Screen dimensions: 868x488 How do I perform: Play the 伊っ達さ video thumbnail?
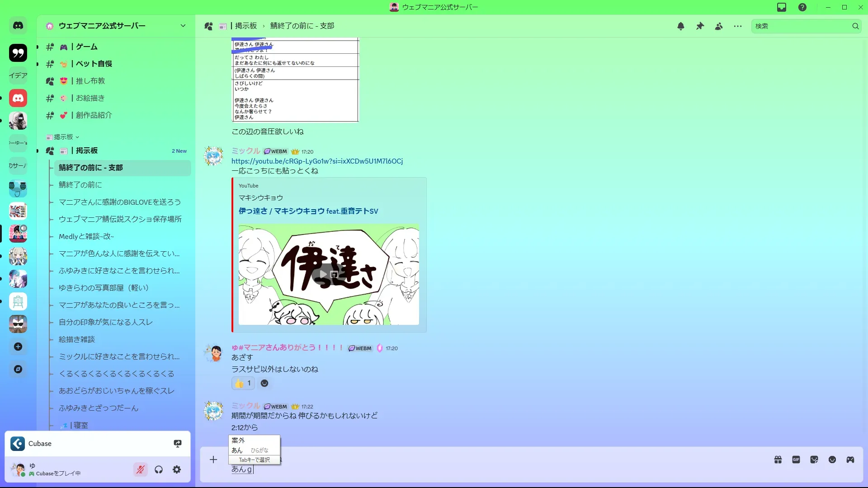(x=323, y=274)
